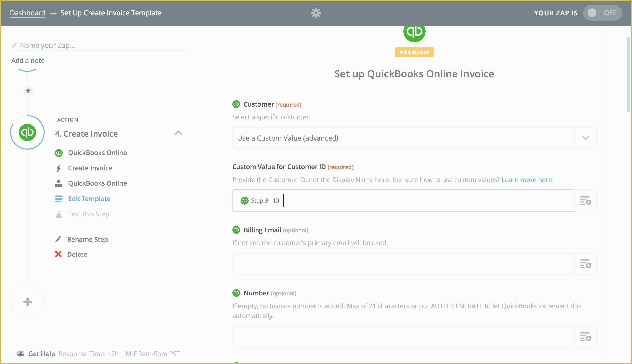The width and height of the screenshot is (632, 364).
Task: Click the Learn more here link
Action: pyautogui.click(x=527, y=179)
